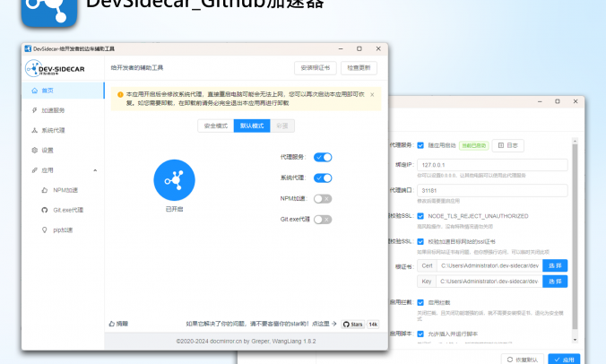The image size is (606, 364).
Task: Click the 点这里 link in the footer
Action: [x=325, y=324]
